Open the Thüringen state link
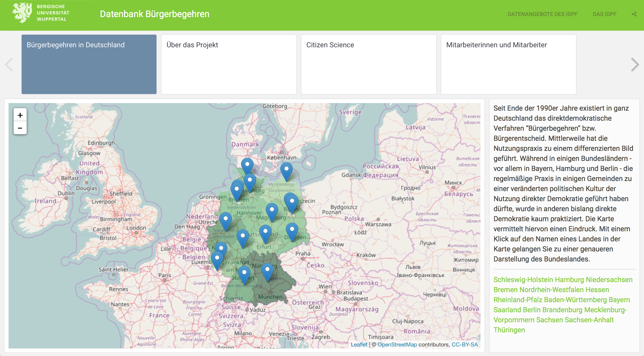The width and height of the screenshot is (644, 356). tap(509, 330)
